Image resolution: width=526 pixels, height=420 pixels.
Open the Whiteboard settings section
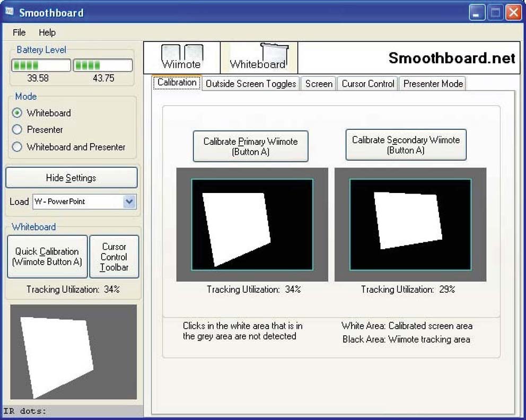pyautogui.click(x=259, y=57)
